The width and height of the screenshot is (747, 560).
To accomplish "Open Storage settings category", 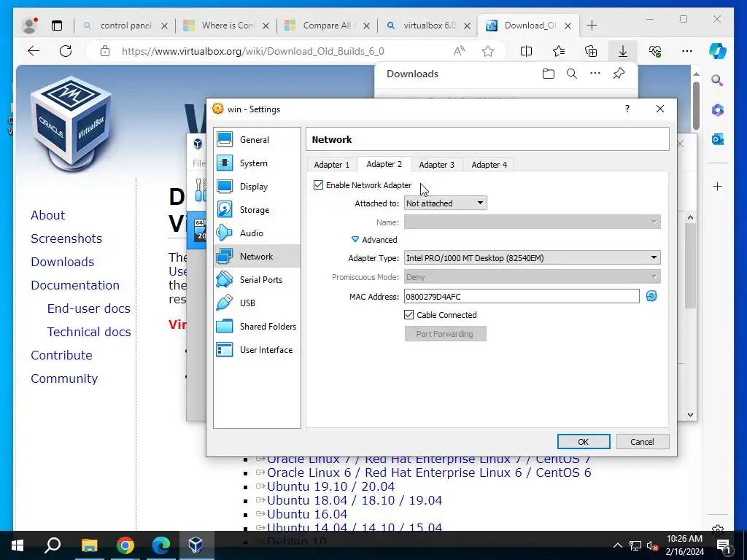I will click(257, 209).
